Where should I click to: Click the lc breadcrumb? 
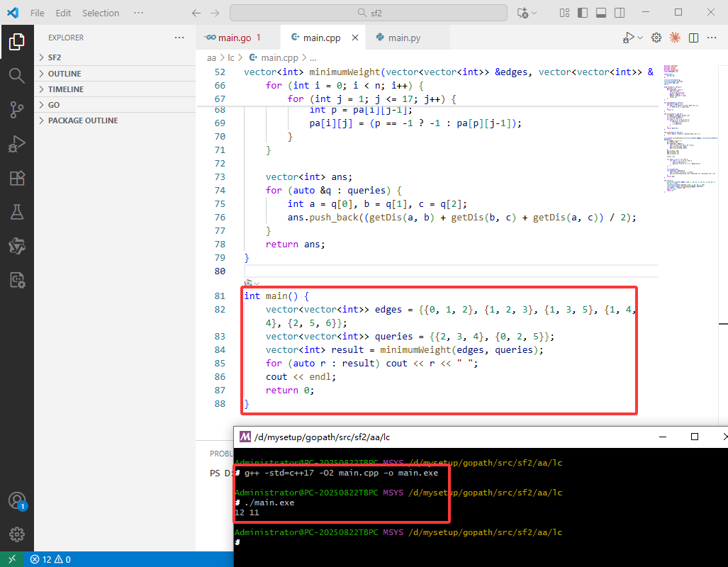click(x=231, y=58)
